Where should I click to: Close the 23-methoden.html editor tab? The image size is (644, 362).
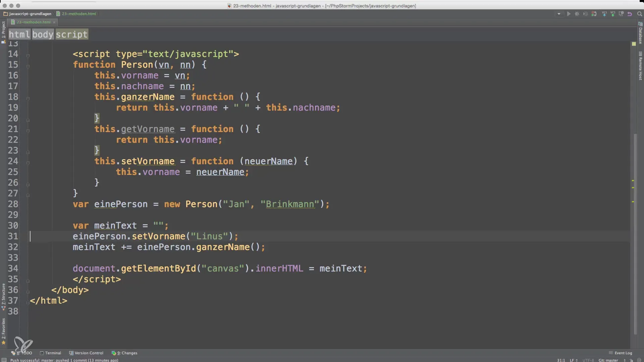coord(54,22)
